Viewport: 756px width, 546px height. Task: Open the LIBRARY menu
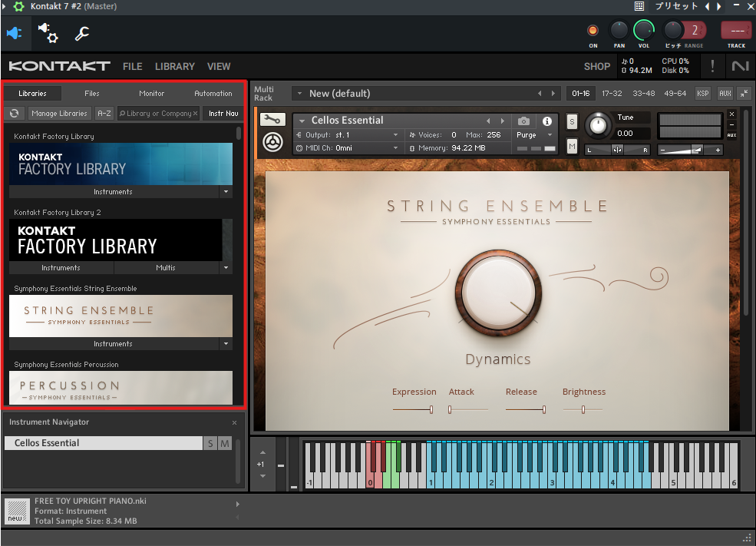174,67
